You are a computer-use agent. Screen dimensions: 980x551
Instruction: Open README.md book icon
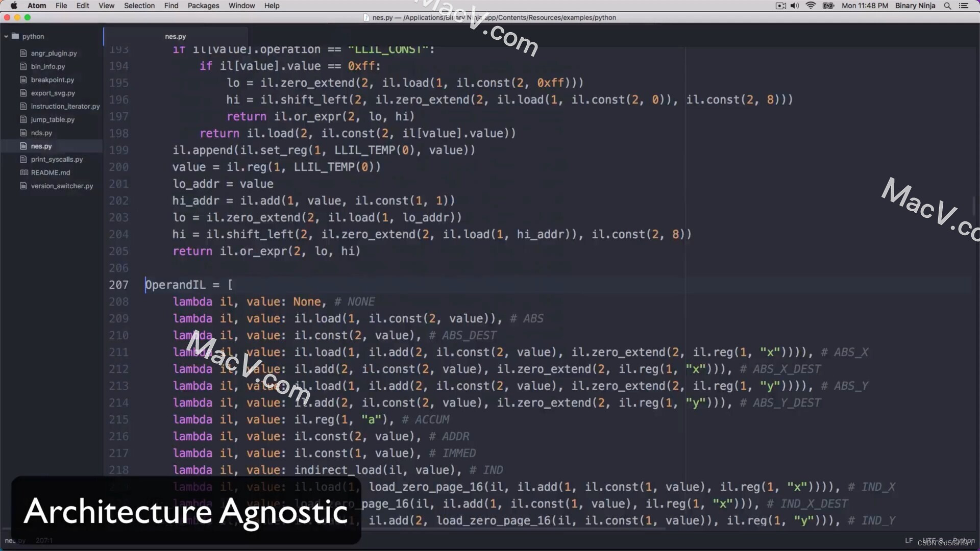coord(23,172)
